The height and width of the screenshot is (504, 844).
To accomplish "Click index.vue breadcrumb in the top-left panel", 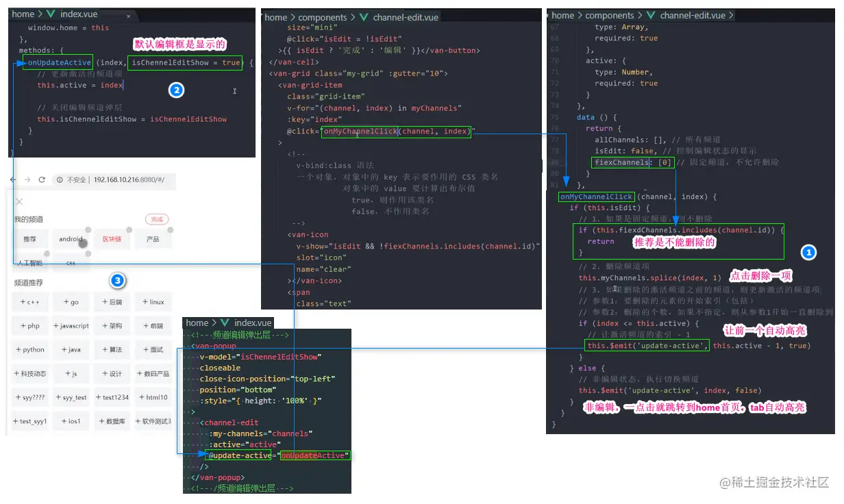I will click(79, 14).
